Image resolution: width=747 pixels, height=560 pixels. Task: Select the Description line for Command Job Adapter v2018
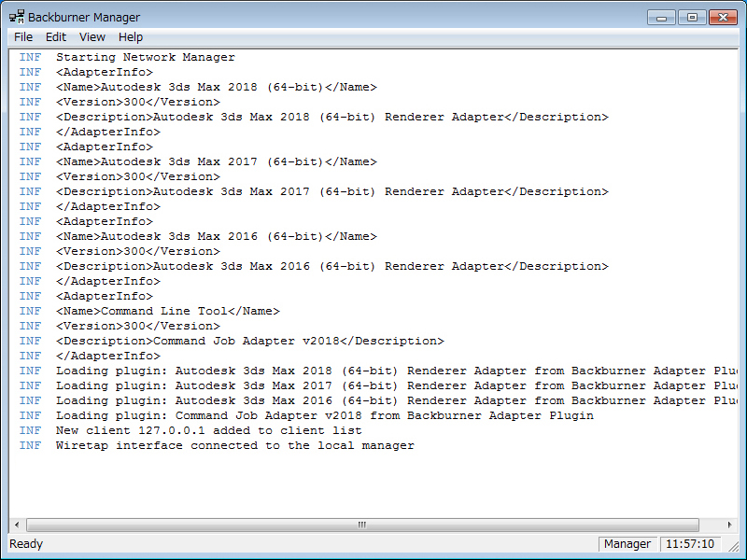tap(232, 342)
